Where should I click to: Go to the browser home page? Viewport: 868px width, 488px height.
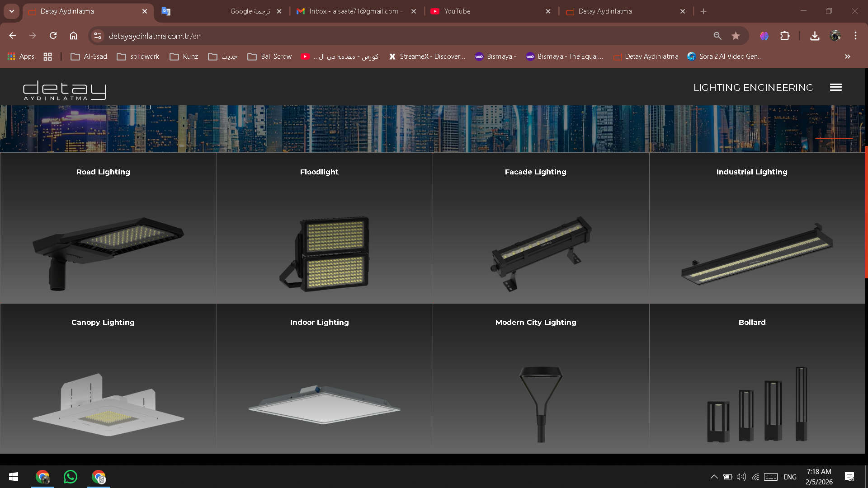73,36
